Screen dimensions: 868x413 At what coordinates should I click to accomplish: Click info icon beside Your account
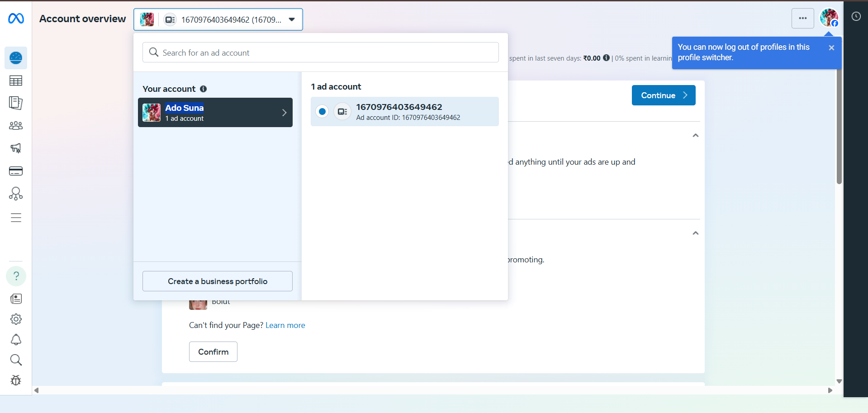click(x=204, y=89)
